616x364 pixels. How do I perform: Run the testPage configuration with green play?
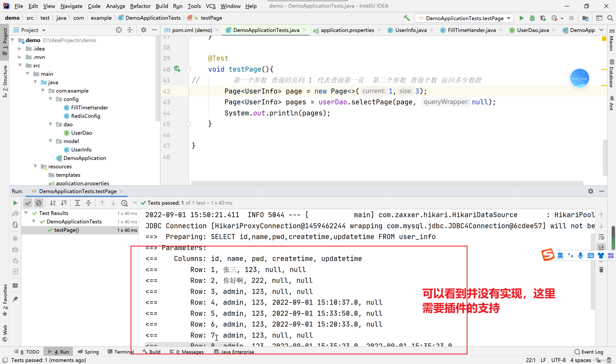tap(521, 18)
